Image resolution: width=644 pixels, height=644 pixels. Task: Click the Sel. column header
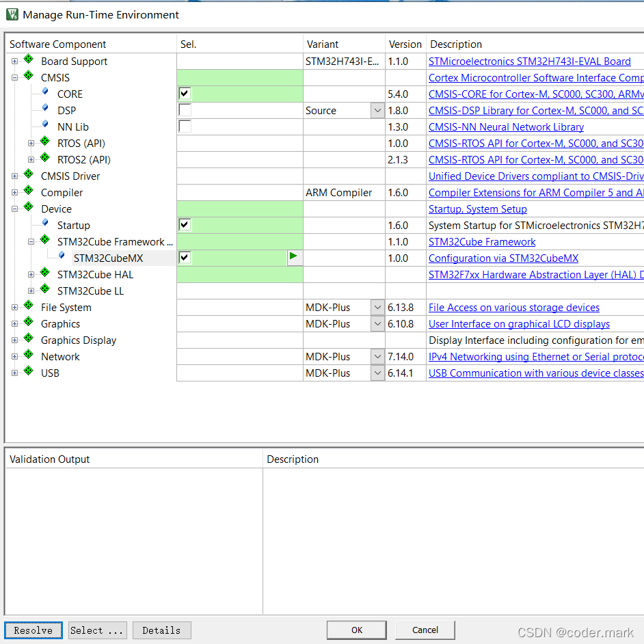tap(240, 44)
